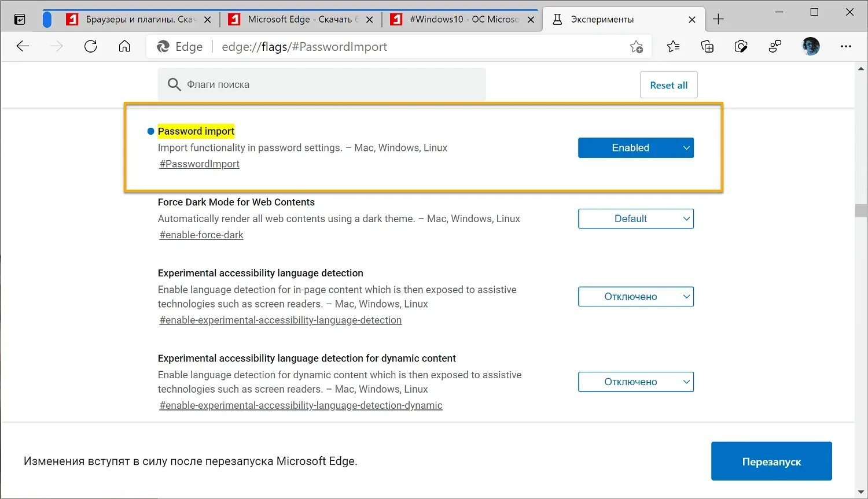Click the browser Forward arrow
The image size is (868, 499).
(57, 46)
